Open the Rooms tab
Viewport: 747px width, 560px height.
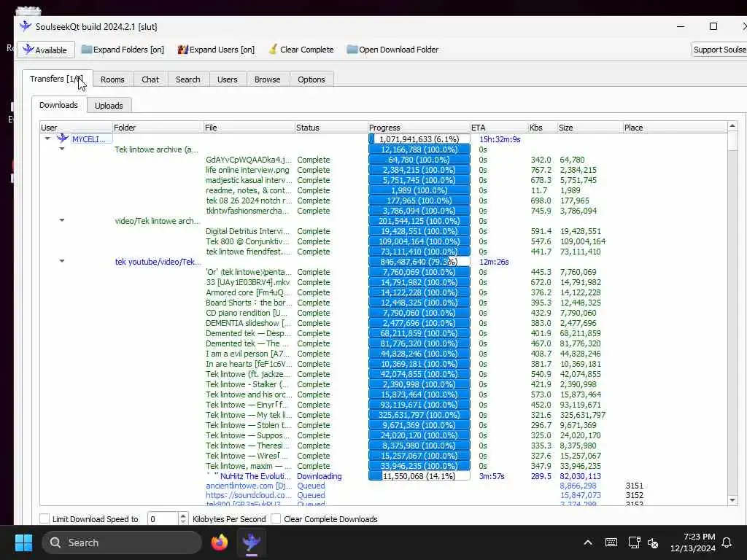(112, 79)
